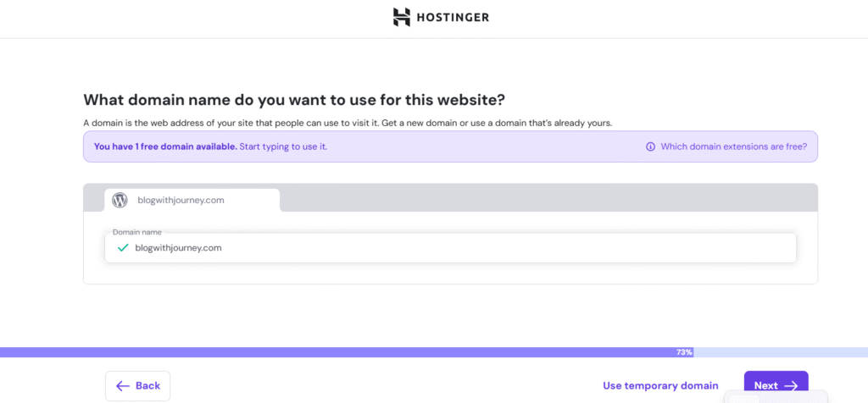Click the info circle icon in the banner
This screenshot has height=403, width=868.
[x=650, y=146]
